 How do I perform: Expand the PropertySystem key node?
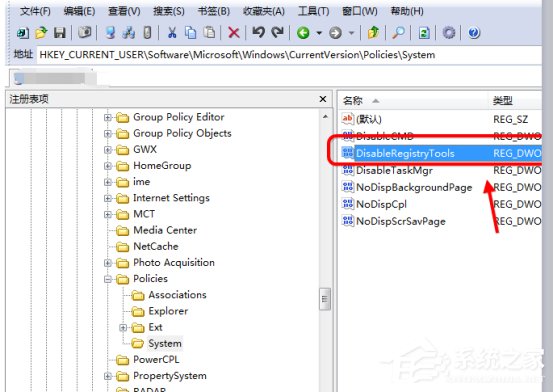108,376
